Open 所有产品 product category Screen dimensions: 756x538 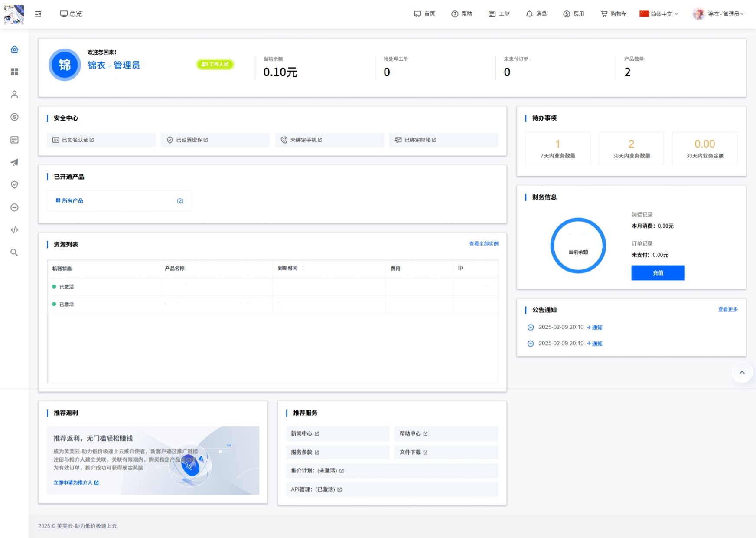click(x=72, y=201)
